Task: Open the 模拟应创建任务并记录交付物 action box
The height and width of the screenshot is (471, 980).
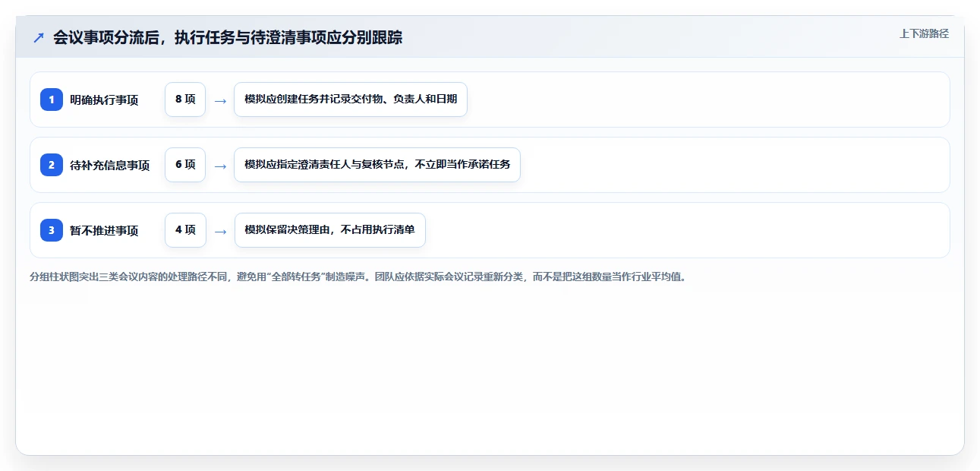Action: click(x=351, y=100)
